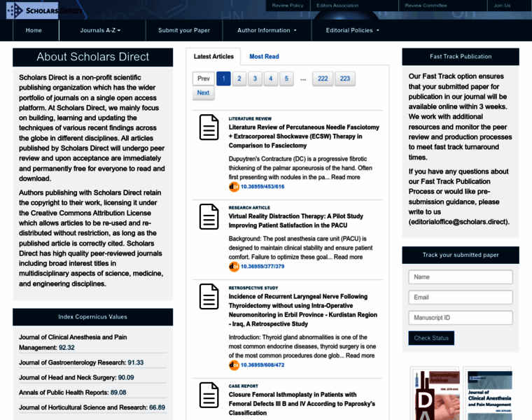Screen dimensions: 532x420
Task: Select page 1 in pagination
Action: (223, 78)
